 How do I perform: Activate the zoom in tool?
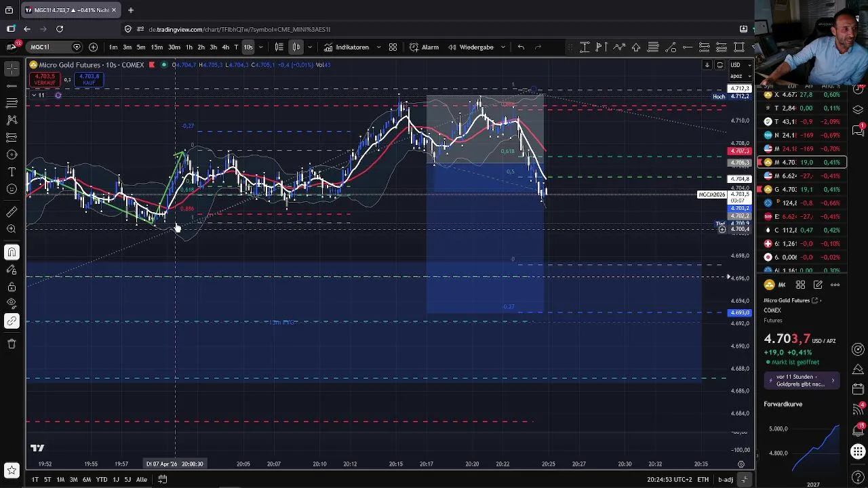tap(12, 229)
